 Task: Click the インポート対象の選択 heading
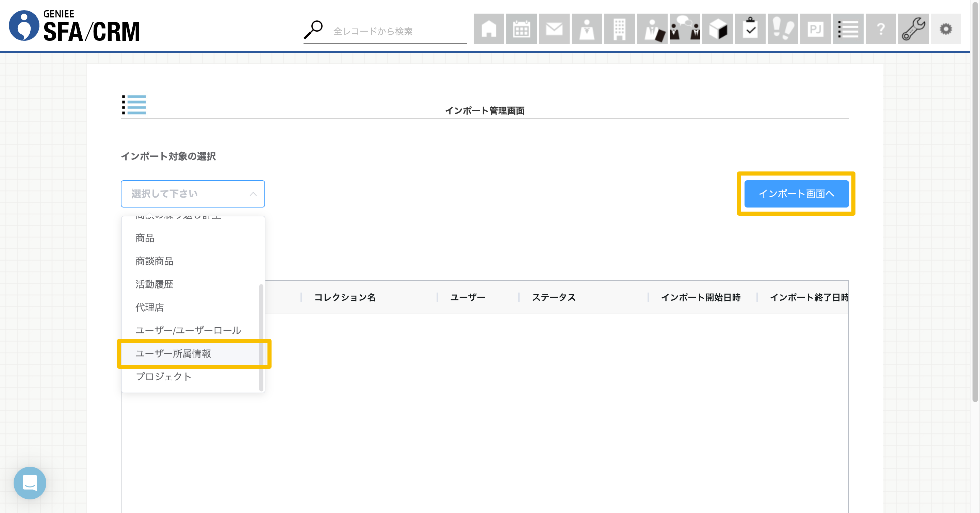point(168,156)
